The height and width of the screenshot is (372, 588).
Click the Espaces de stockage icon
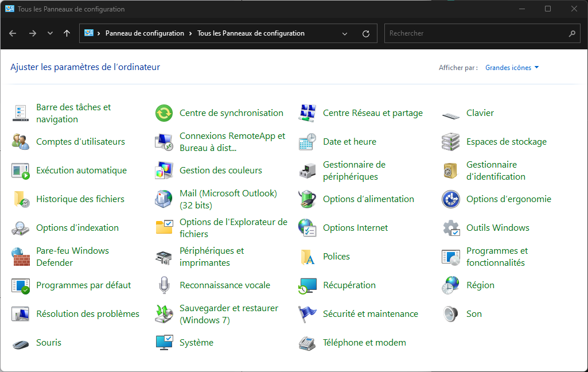[x=451, y=142]
